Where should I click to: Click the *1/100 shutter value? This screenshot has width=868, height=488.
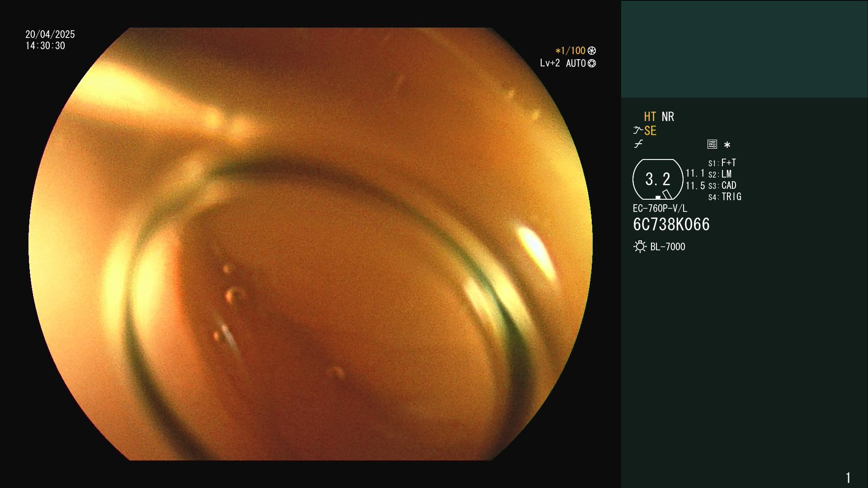pyautogui.click(x=570, y=51)
